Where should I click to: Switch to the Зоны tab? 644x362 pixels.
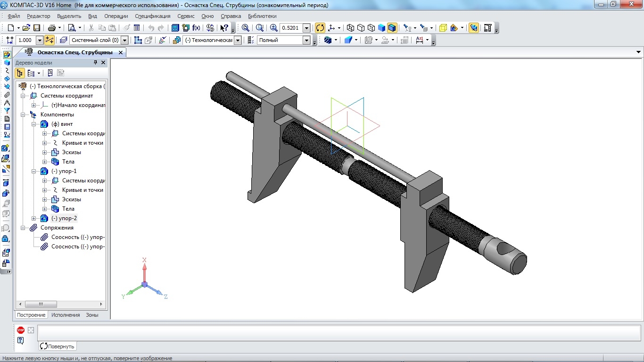pos(92,314)
